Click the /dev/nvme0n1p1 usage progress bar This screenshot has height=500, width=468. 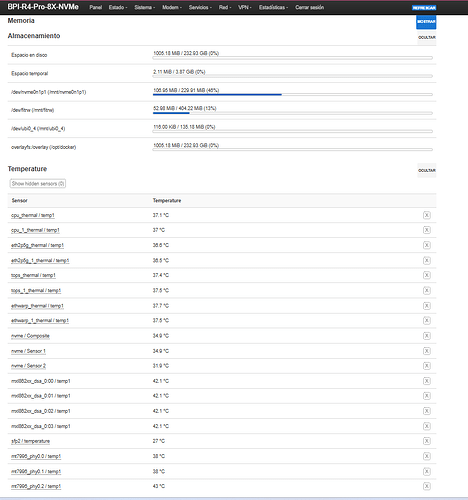coord(292,95)
